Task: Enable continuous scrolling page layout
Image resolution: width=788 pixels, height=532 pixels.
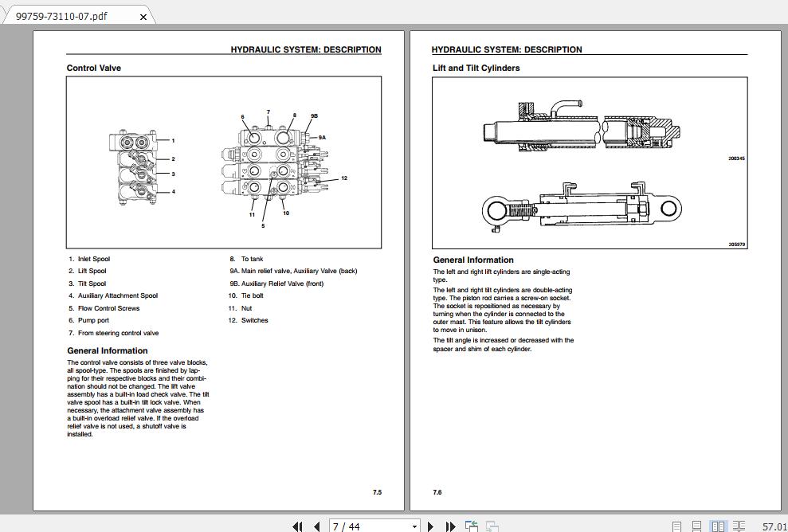Action: [x=697, y=526]
